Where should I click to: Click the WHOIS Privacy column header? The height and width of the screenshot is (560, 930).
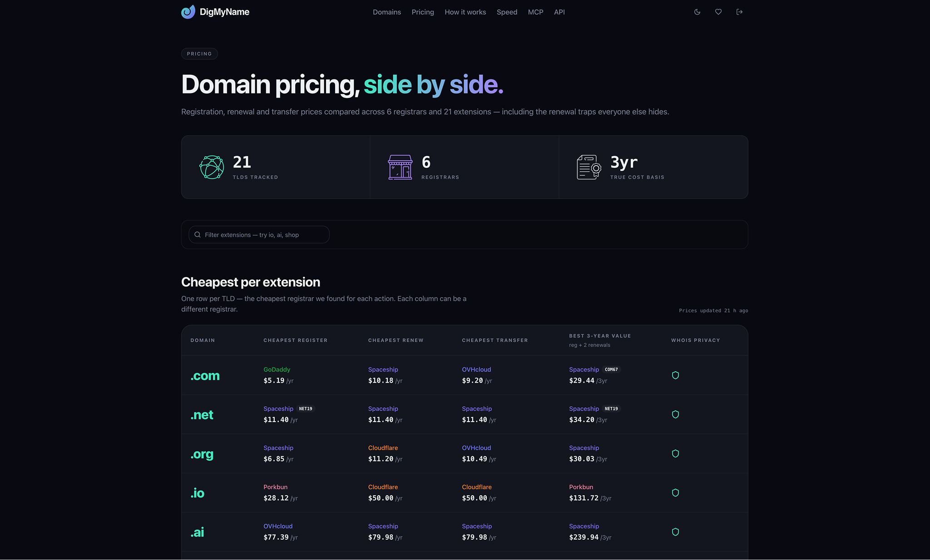pos(695,340)
